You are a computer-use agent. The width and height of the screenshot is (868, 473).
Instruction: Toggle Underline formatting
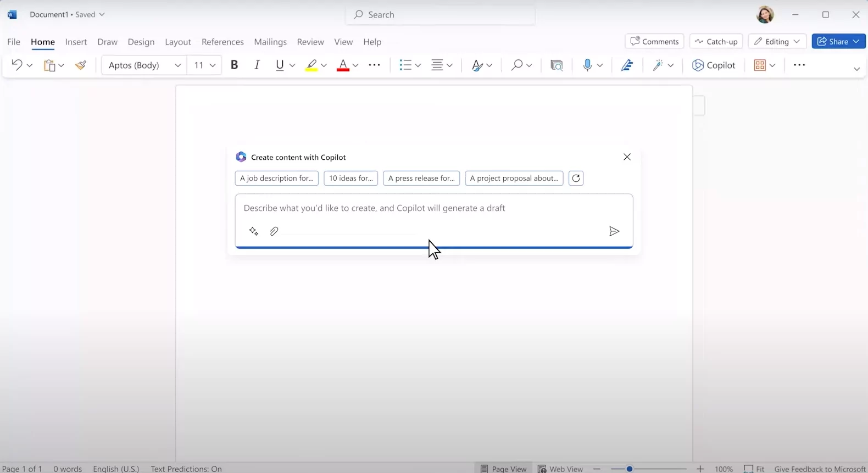pos(280,65)
